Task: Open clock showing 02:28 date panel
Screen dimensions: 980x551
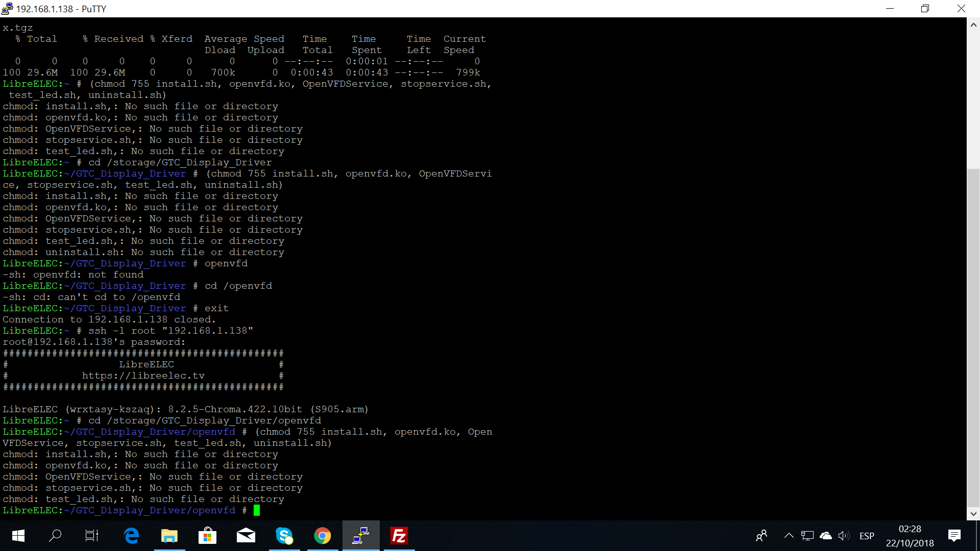Action: point(910,536)
